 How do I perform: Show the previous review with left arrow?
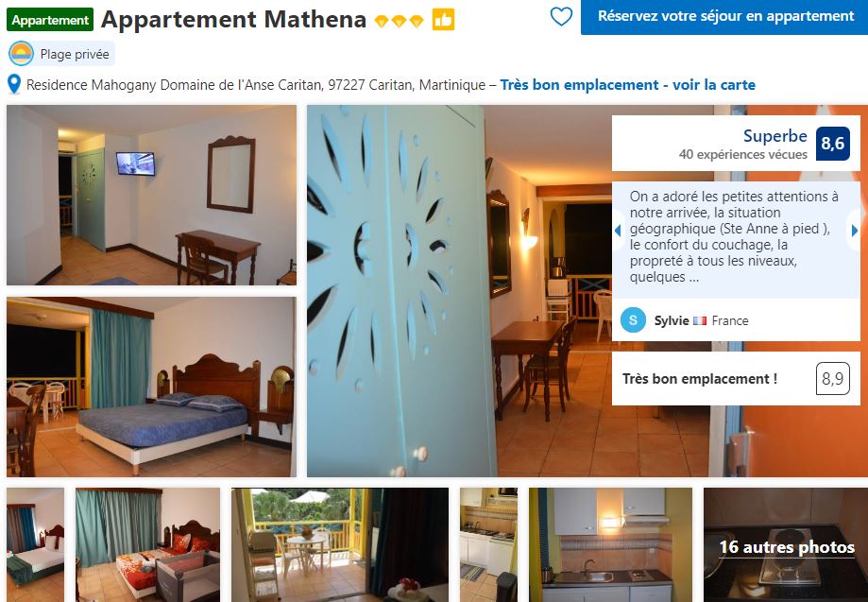point(618,231)
